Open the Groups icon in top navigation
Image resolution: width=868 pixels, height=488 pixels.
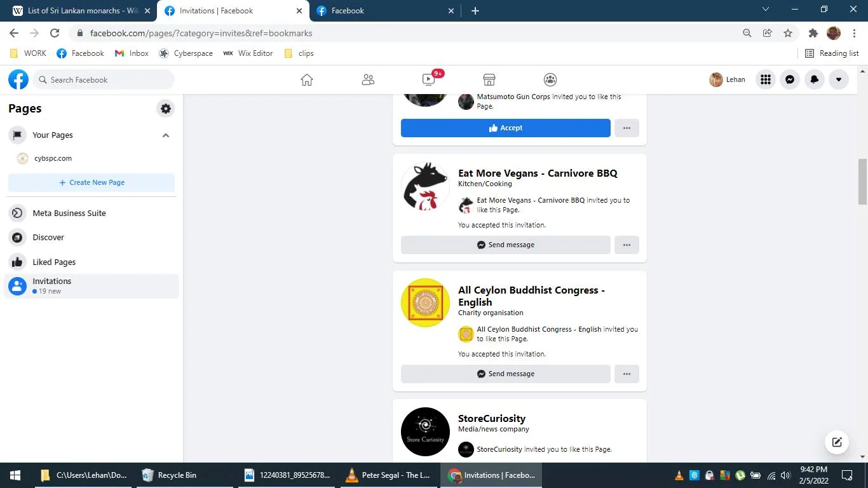(550, 79)
